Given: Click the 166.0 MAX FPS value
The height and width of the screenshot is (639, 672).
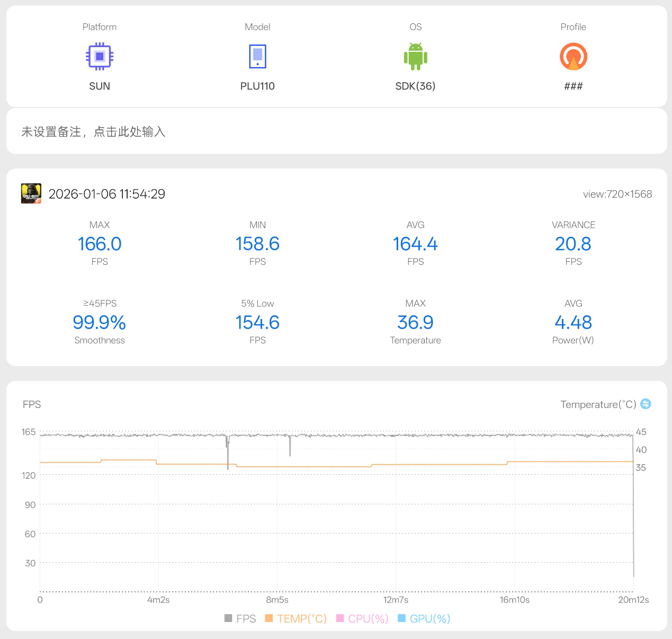Looking at the screenshot, I should point(100,244).
